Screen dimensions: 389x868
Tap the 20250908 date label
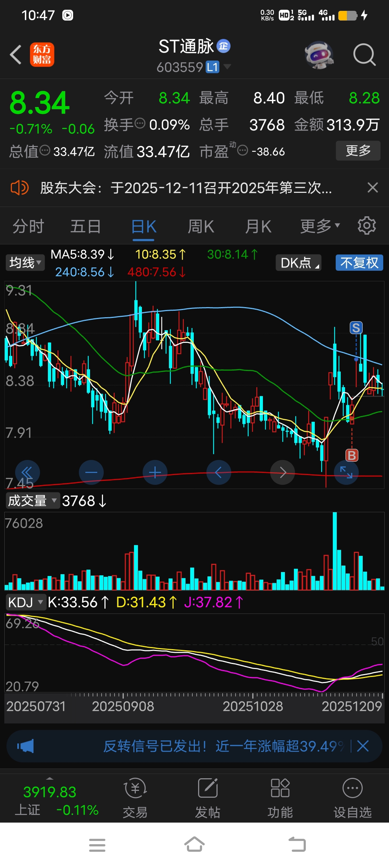123,706
